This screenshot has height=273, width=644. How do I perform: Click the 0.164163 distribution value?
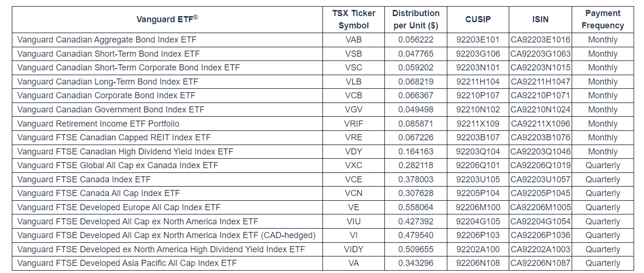(416, 152)
